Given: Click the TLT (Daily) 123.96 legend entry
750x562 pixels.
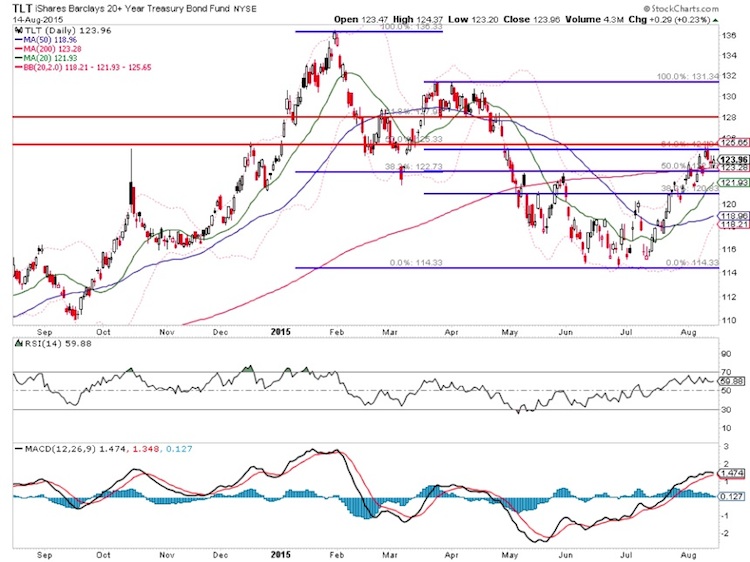Looking at the screenshot, I should pyautogui.click(x=68, y=30).
